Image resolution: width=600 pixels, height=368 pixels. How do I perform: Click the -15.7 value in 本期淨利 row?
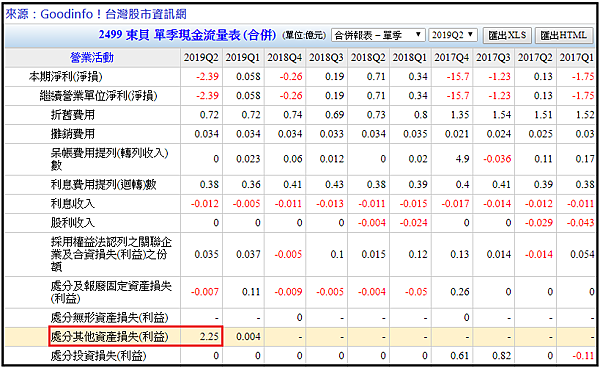point(458,77)
